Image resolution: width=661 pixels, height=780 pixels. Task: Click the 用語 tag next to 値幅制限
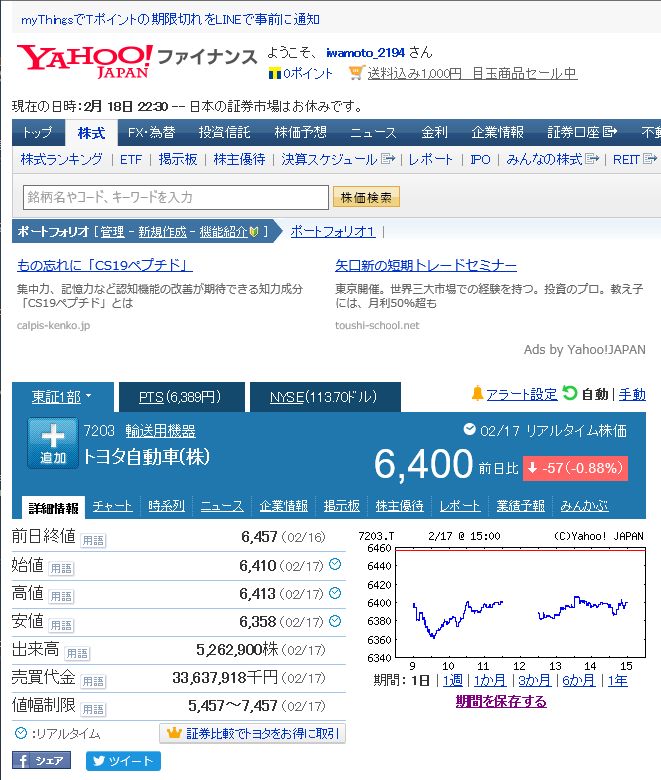pyautogui.click(x=93, y=709)
